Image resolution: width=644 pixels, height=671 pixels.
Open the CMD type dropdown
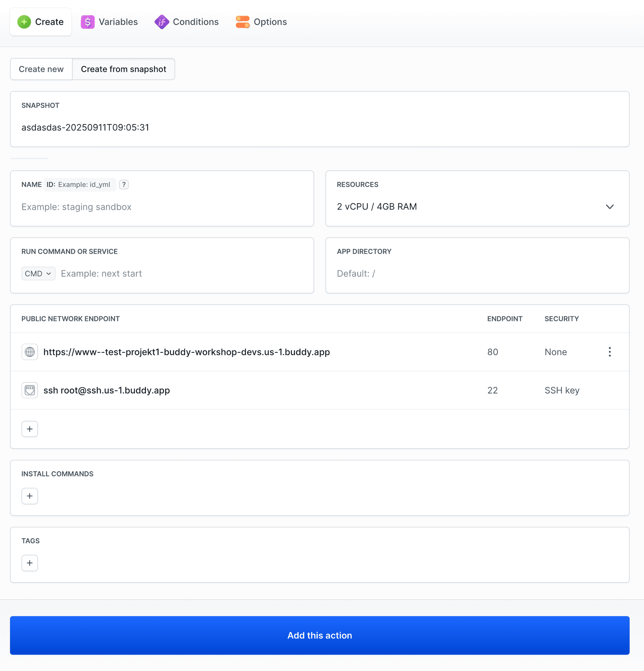(38, 273)
